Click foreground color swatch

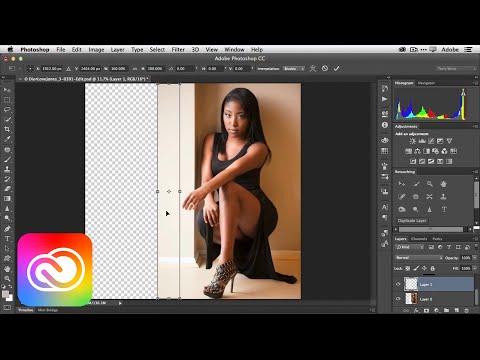[5, 294]
